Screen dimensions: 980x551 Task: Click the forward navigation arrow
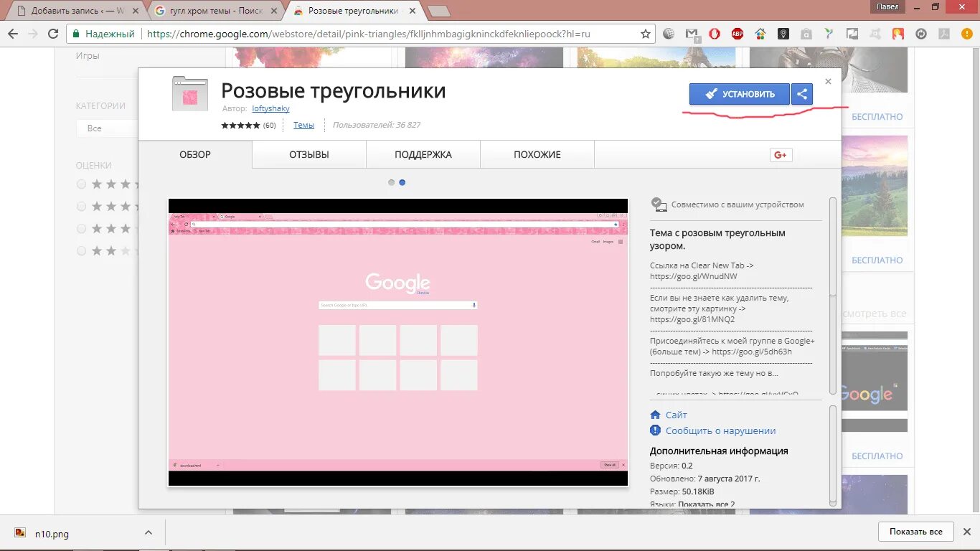coord(33,34)
